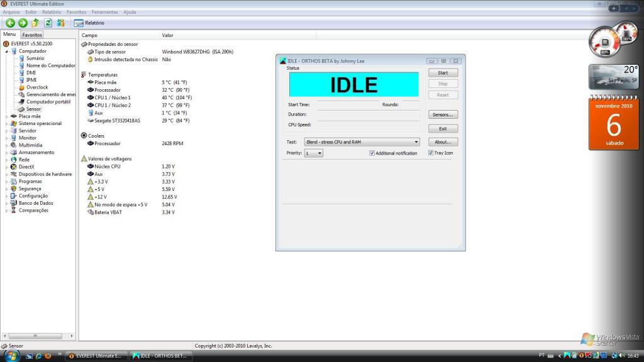Screen dimensions: 644x362
Task: Click the Segurança shield icon
Action: pos(14,189)
